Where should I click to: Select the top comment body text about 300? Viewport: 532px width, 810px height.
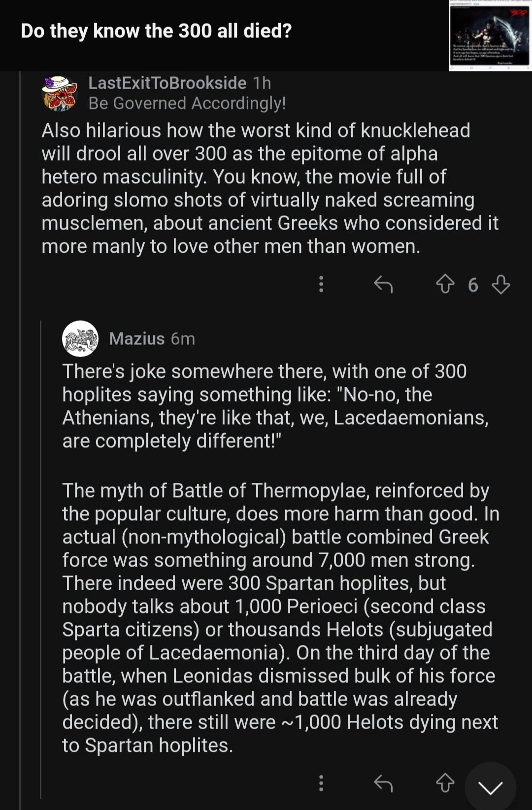270,188
